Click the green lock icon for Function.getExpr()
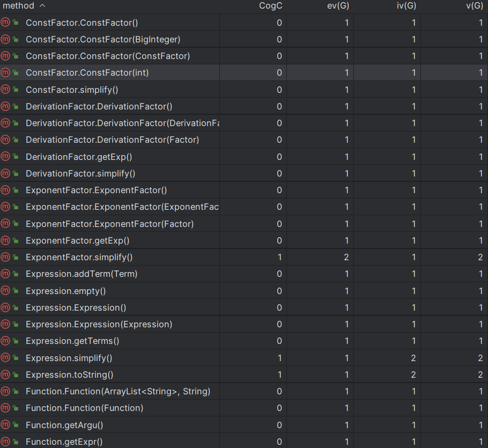 pos(16,442)
